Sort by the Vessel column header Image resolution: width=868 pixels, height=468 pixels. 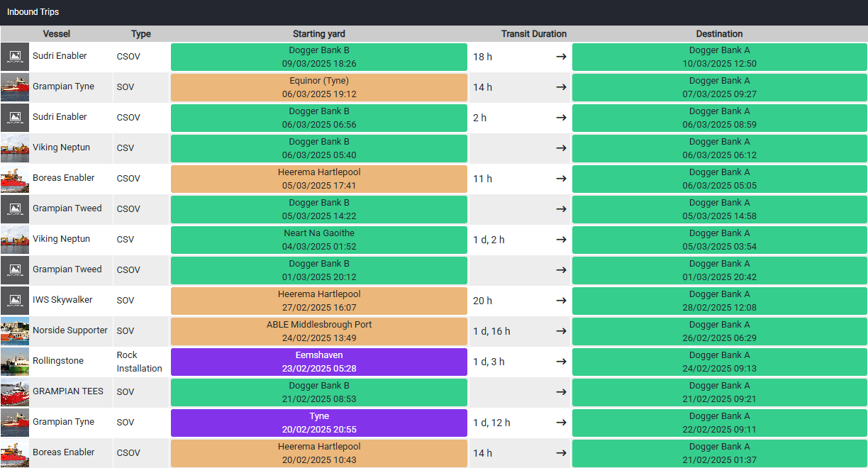[57, 34]
